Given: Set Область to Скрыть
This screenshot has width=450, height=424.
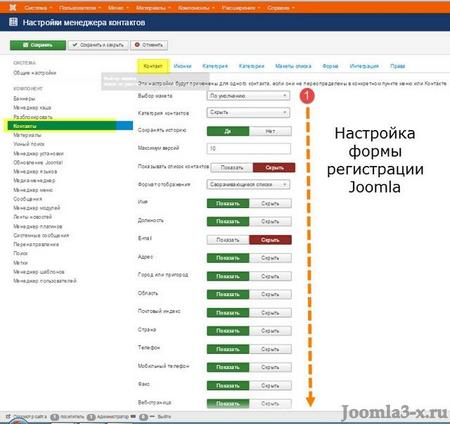Looking at the screenshot, I should coord(270,294).
